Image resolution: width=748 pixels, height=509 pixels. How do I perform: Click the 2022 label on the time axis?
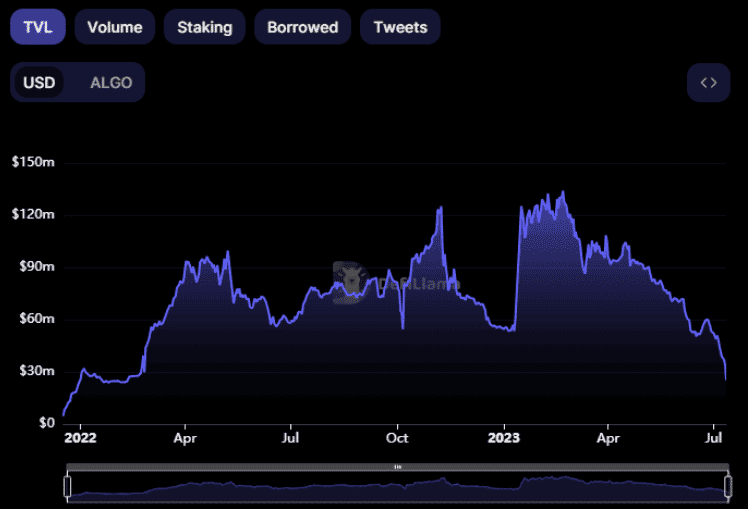(80, 438)
